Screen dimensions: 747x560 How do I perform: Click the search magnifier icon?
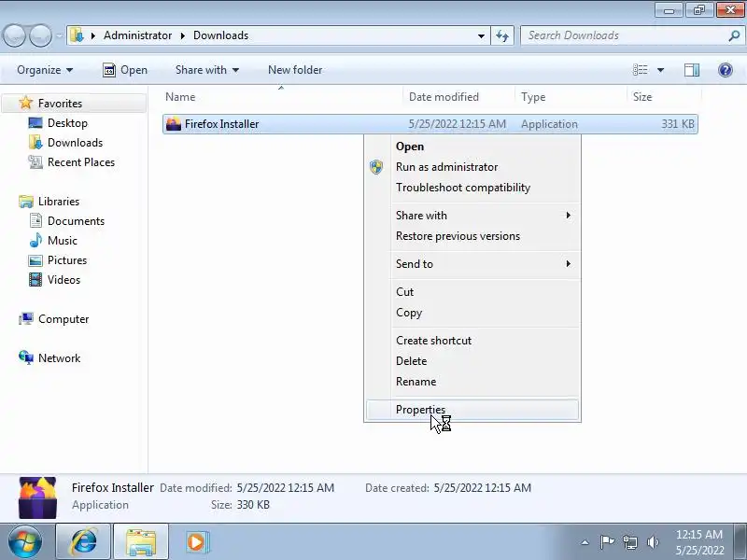(734, 35)
